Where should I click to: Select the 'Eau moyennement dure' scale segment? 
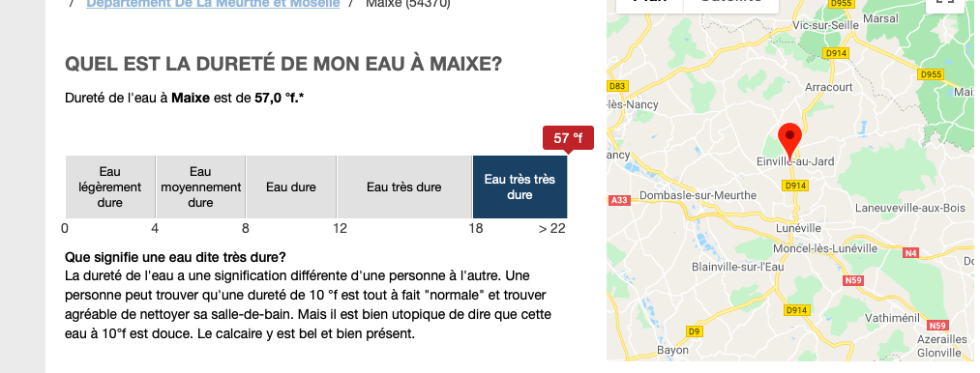[x=200, y=186]
